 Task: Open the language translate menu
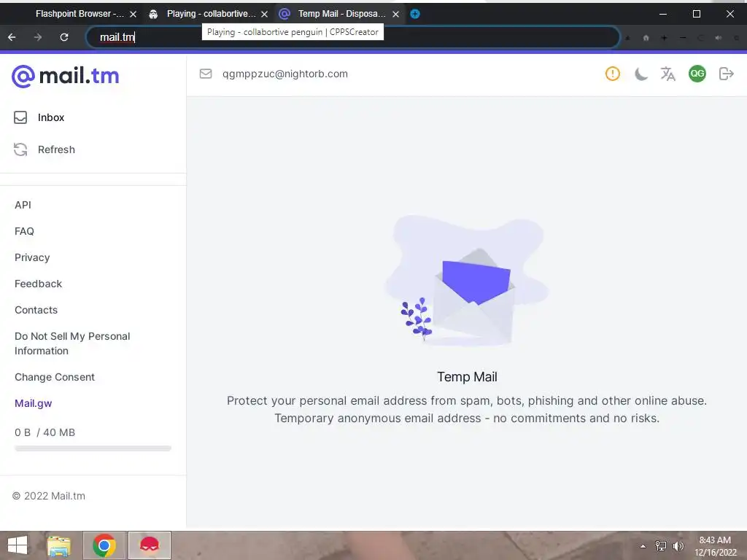click(667, 74)
